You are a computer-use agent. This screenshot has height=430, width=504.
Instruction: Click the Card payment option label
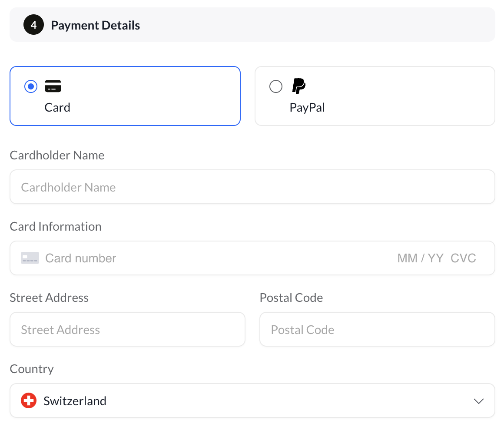57,107
